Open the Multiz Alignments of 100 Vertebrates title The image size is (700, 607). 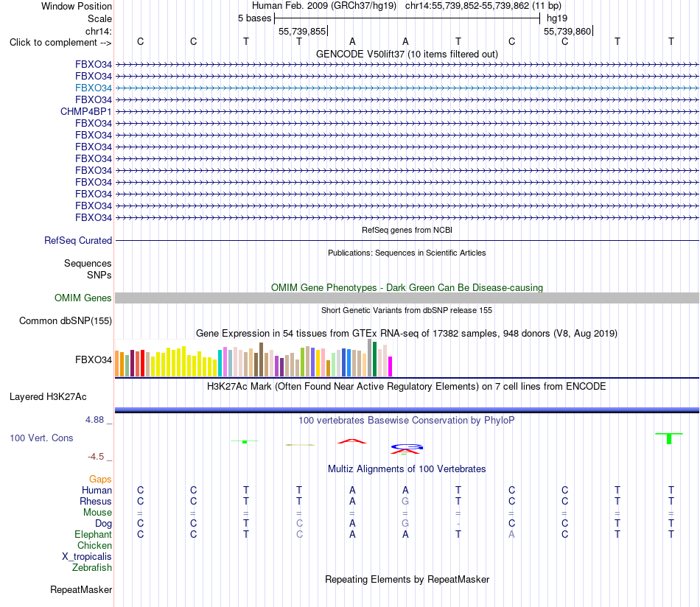(407, 469)
